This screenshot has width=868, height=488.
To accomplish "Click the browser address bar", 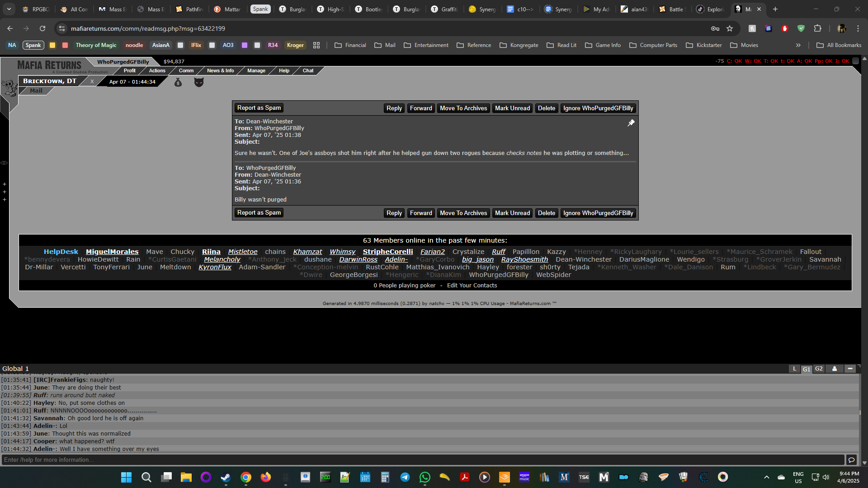I will pyautogui.click(x=389, y=28).
